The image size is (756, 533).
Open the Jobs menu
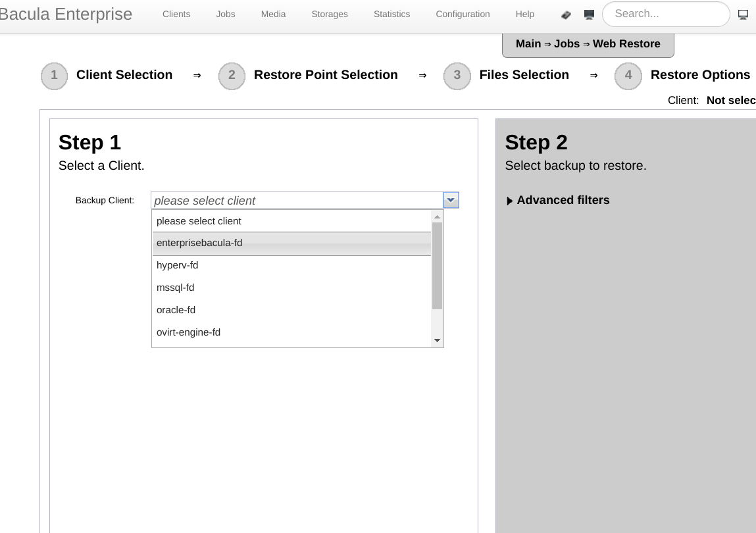coord(226,14)
